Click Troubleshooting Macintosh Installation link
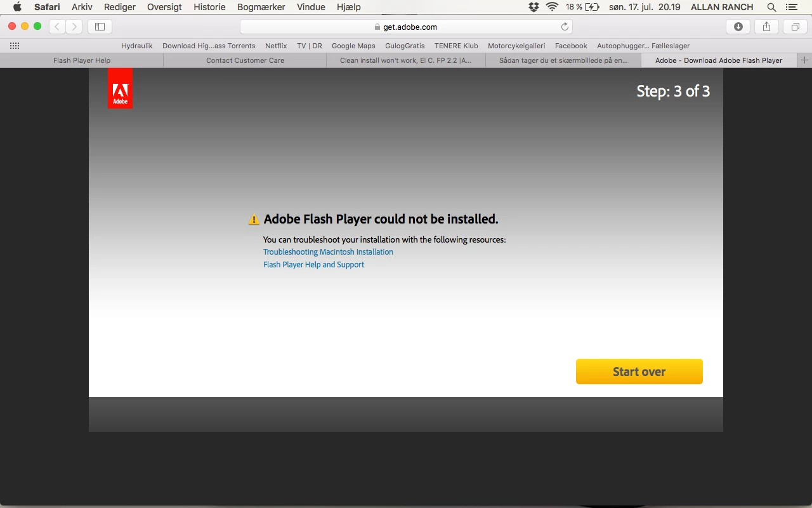812x508 pixels. point(328,252)
